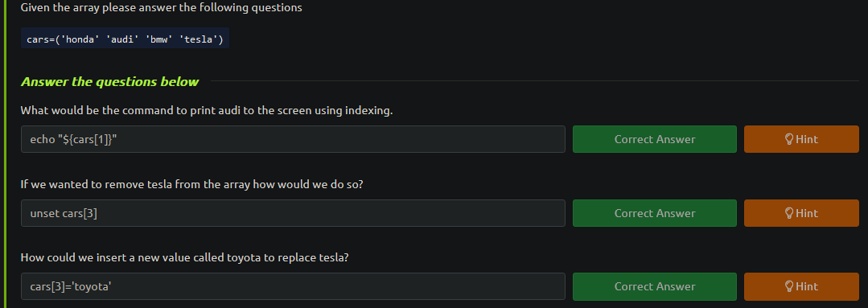Screen dimensions: 868x308
Task: Focus the answer field containing cars[3]='toyota'
Action: click(x=293, y=286)
